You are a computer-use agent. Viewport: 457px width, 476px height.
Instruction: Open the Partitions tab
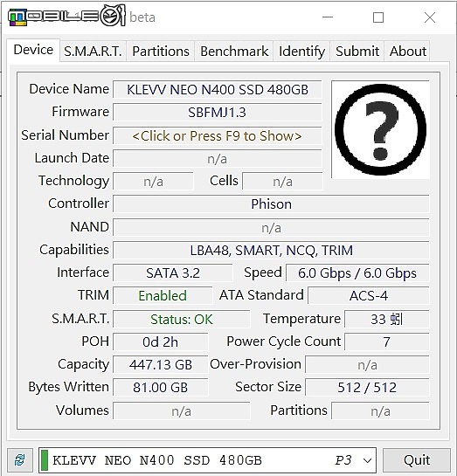click(x=161, y=52)
